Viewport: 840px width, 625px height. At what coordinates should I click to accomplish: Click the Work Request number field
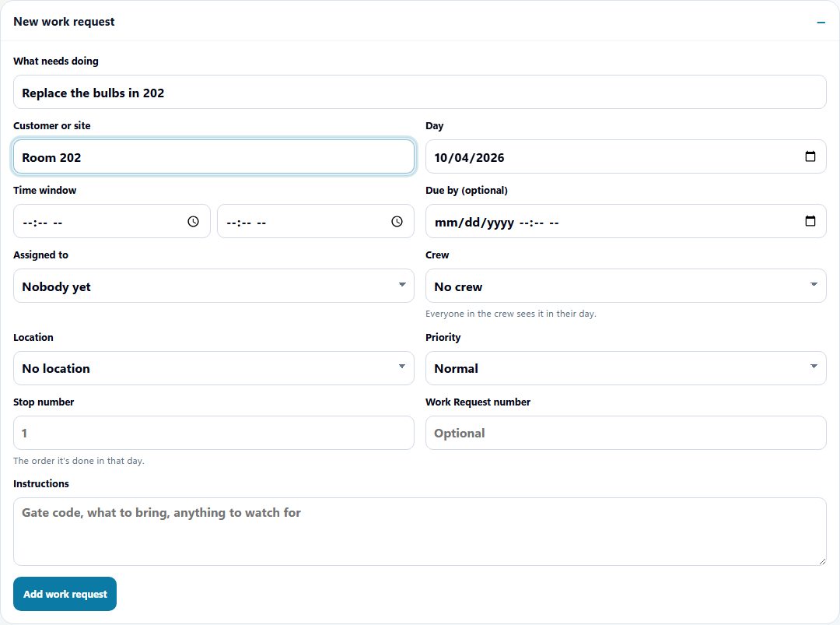[x=625, y=433]
